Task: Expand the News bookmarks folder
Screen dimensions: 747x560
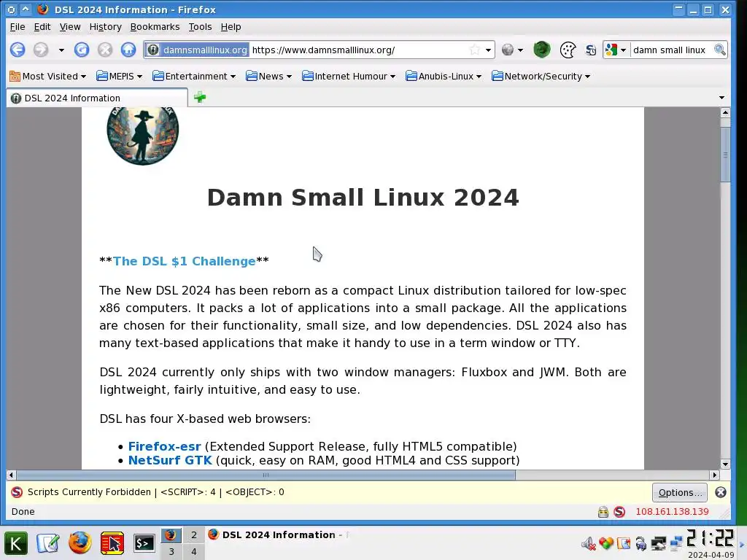Action: click(x=268, y=76)
